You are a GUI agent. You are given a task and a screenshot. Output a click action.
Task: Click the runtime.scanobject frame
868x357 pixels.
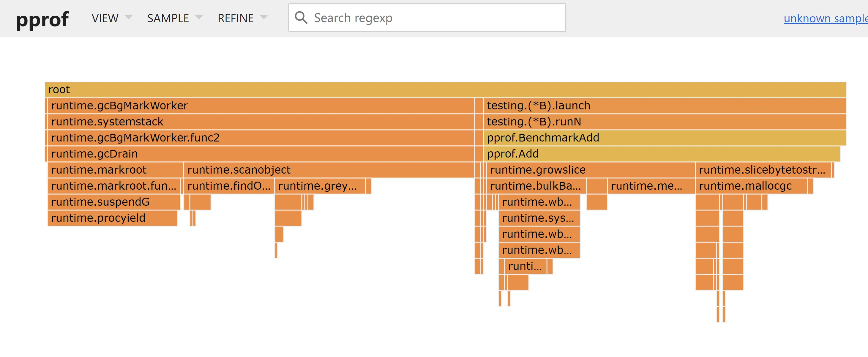329,170
